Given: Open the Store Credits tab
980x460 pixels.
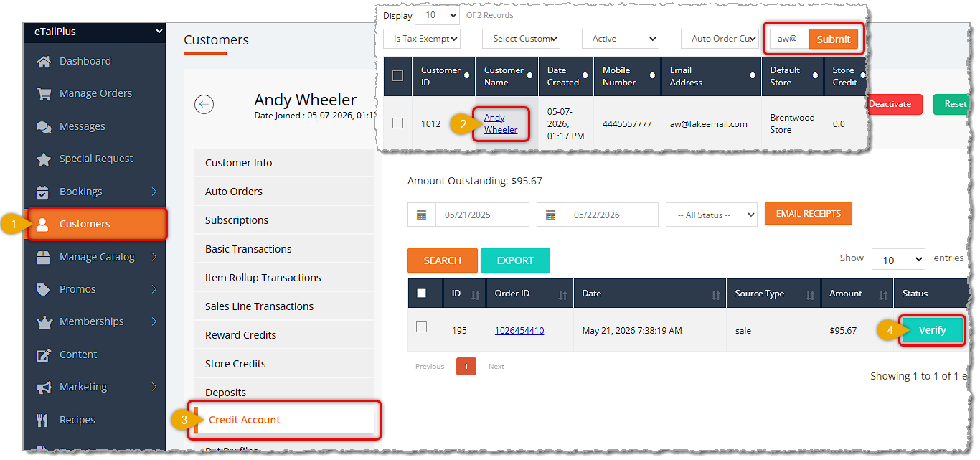Looking at the screenshot, I should pyautogui.click(x=283, y=364).
